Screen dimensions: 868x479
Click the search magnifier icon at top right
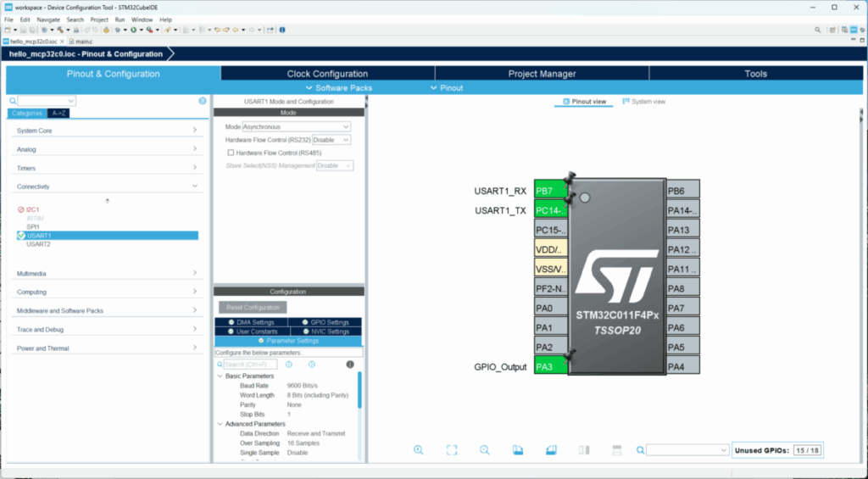click(818, 30)
